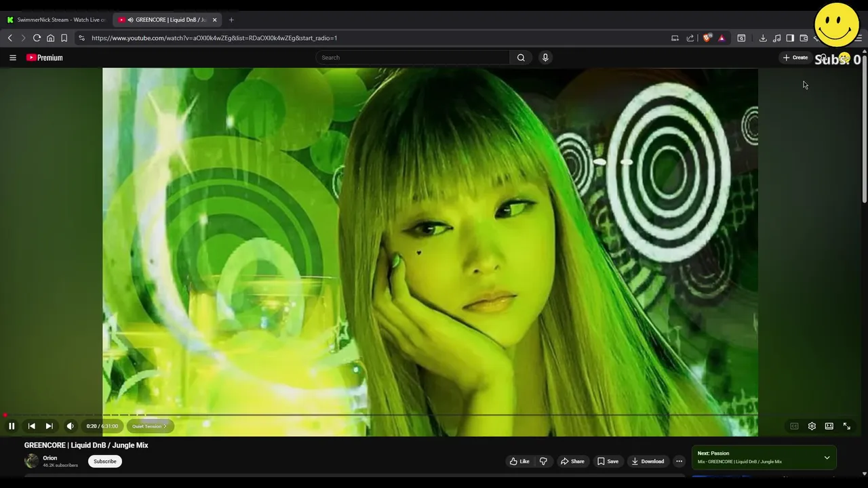Go forward in the browser
Viewport: 868px width, 488px height.
[23, 38]
